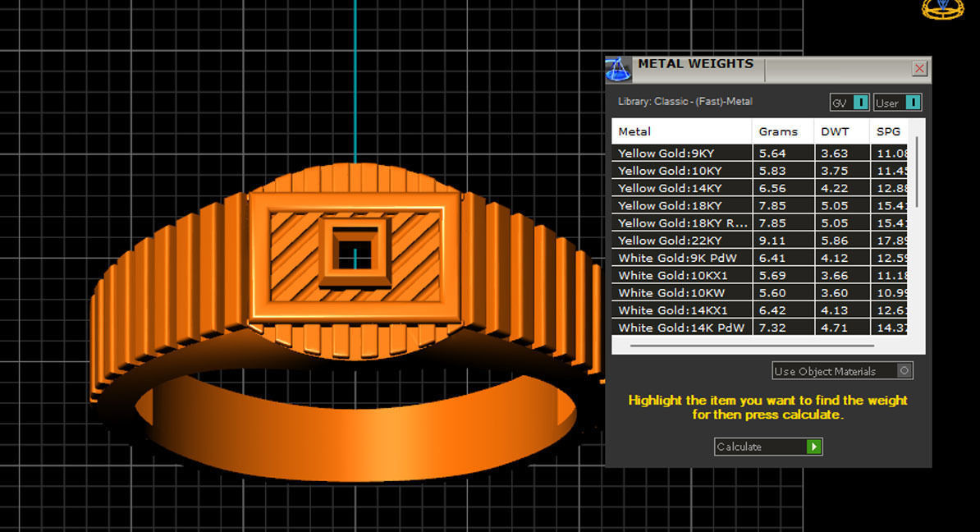The image size is (980, 532).
Task: Click the metal list vertical scrollbar
Action: (916, 172)
